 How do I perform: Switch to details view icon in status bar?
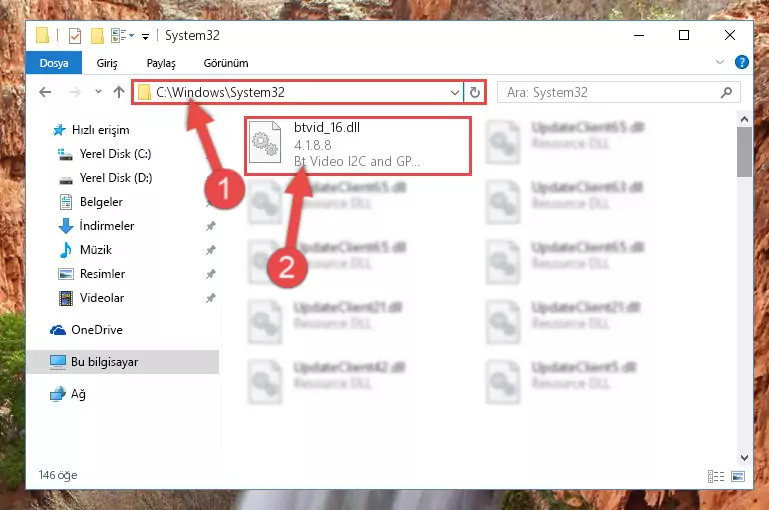[716, 476]
